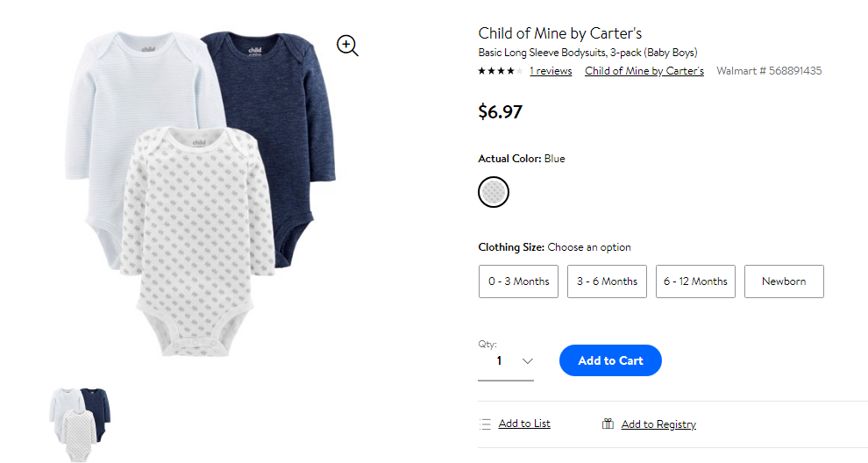This screenshot has width=868, height=463.
Task: Open the Qty quantity dropdown
Action: [506, 361]
